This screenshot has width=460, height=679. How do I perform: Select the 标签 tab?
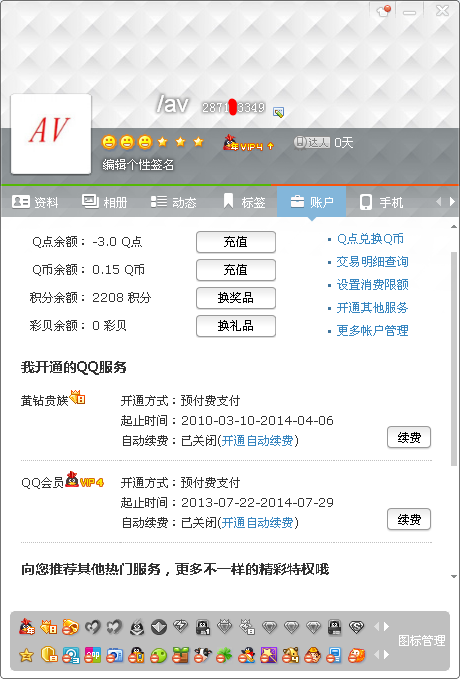244,202
